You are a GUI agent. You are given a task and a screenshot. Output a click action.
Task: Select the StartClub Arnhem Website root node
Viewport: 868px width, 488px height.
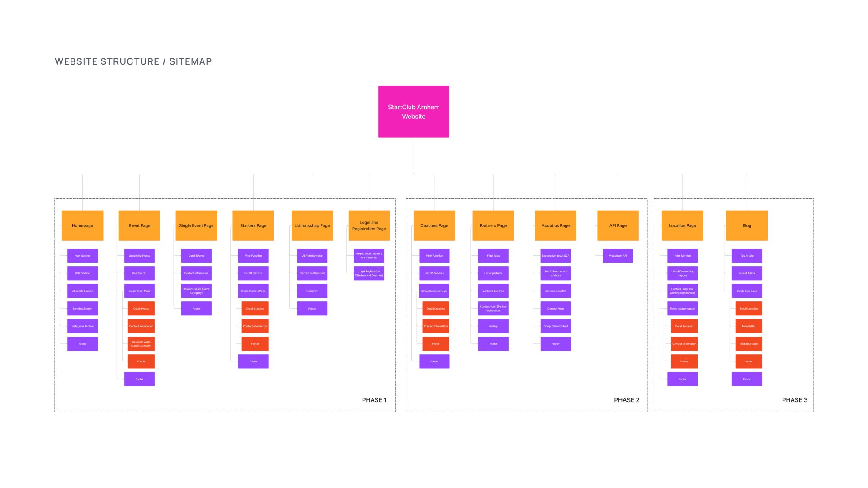414,112
